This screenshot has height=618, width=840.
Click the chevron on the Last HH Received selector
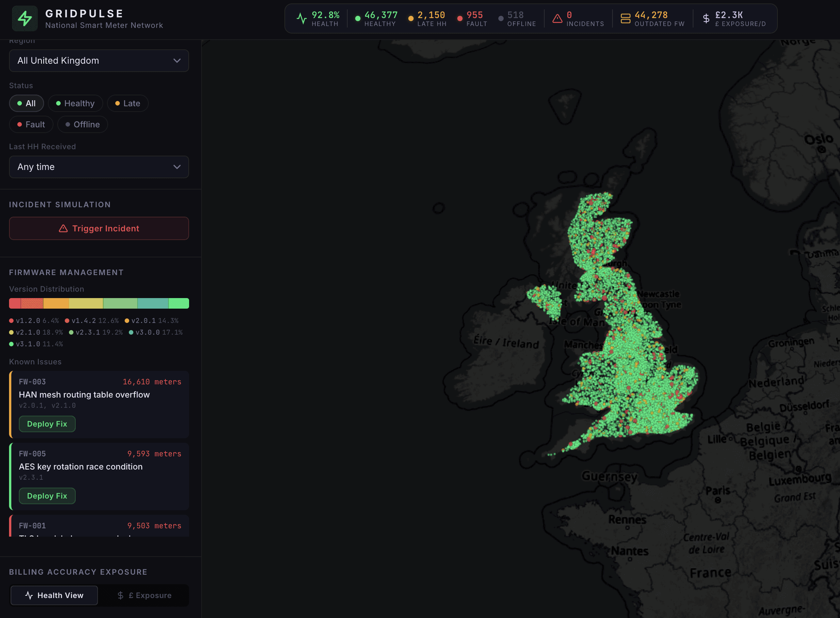[x=177, y=167]
